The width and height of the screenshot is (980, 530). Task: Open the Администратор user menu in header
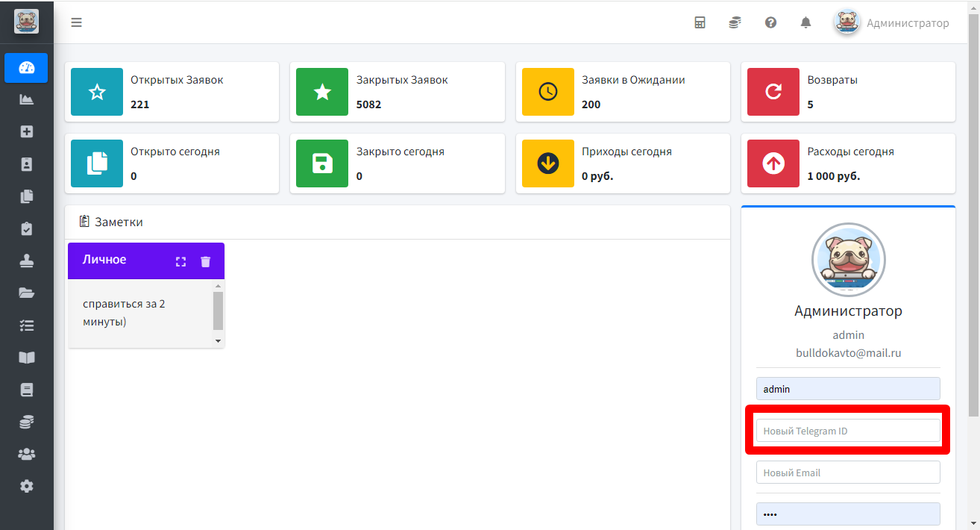[x=891, y=22]
